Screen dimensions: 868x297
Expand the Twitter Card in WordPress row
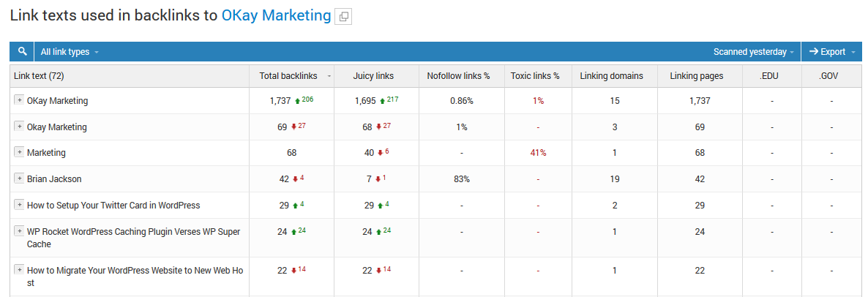click(19, 204)
